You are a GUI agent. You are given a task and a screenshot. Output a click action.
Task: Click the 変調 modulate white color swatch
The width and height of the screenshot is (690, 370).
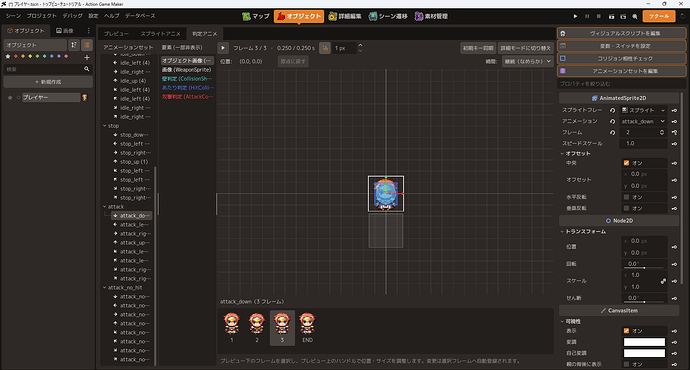644,342
